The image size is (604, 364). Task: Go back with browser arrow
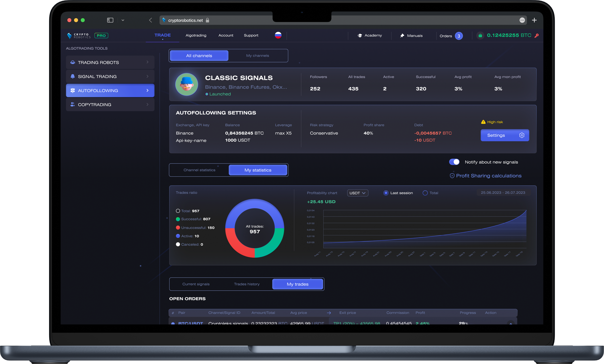click(151, 20)
